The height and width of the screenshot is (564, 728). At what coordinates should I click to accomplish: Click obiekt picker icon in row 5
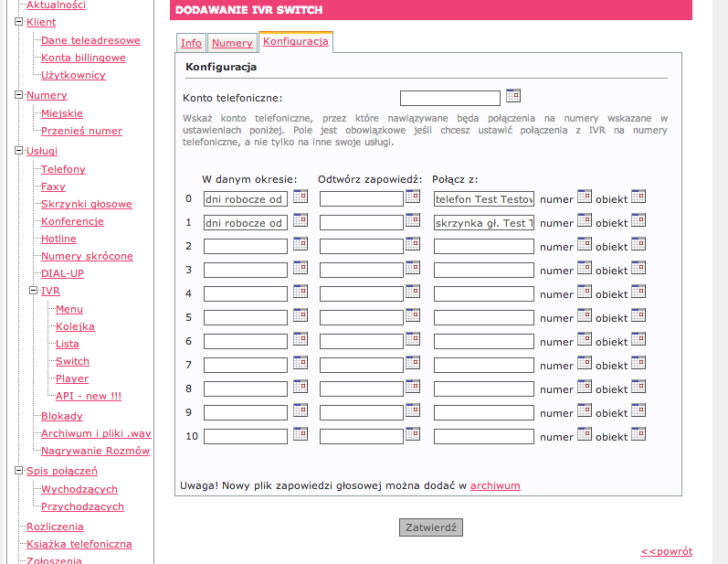pos(638,315)
